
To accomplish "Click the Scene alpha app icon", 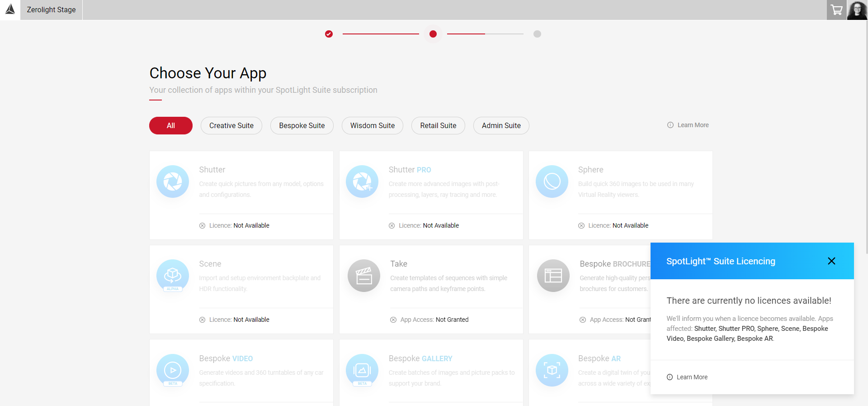I will [x=173, y=276].
